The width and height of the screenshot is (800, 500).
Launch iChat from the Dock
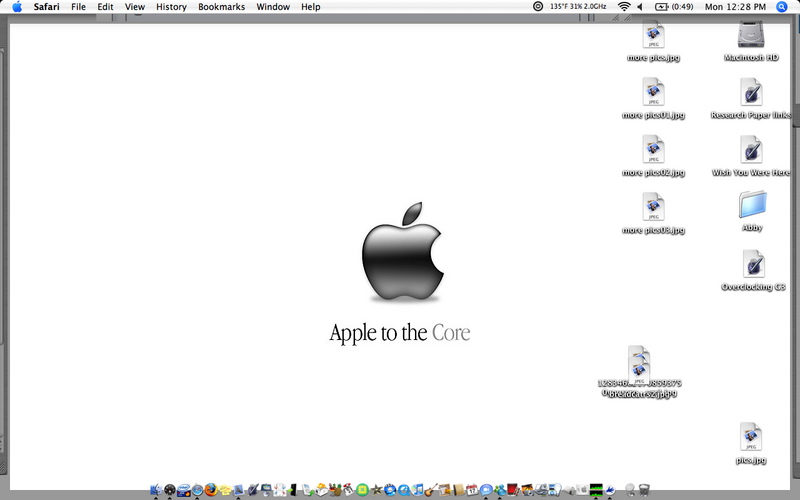[486, 490]
